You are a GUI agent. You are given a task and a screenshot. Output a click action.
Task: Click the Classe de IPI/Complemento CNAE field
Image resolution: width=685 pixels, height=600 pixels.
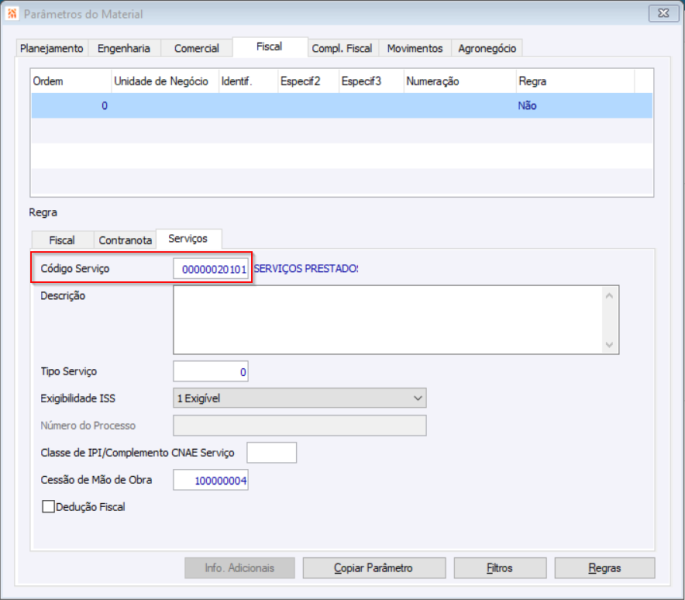[x=272, y=453]
